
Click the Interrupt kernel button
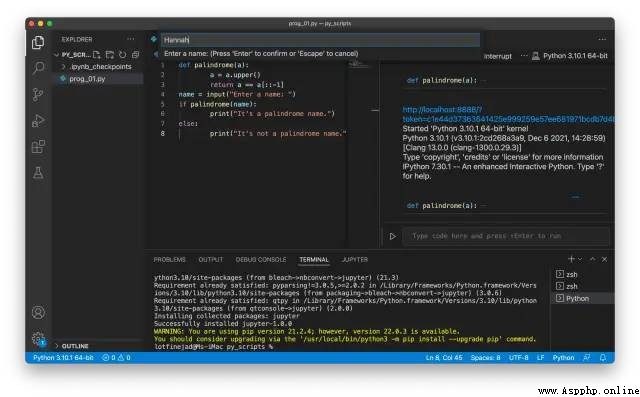(x=498, y=56)
